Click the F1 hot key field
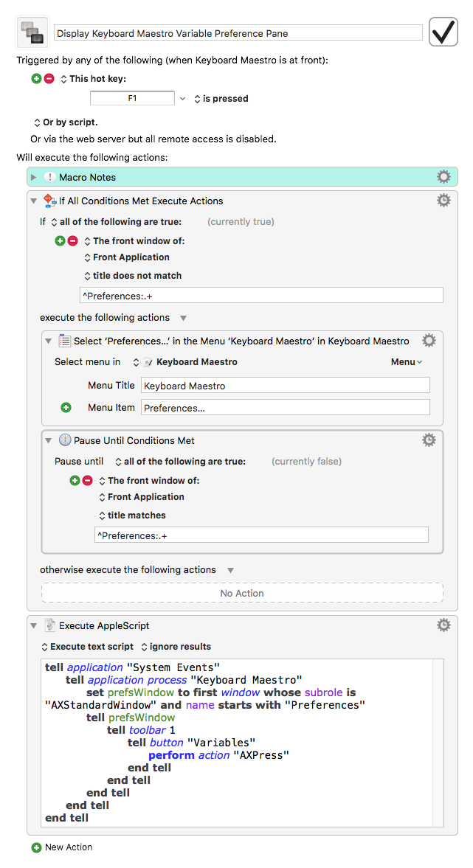 [x=132, y=98]
